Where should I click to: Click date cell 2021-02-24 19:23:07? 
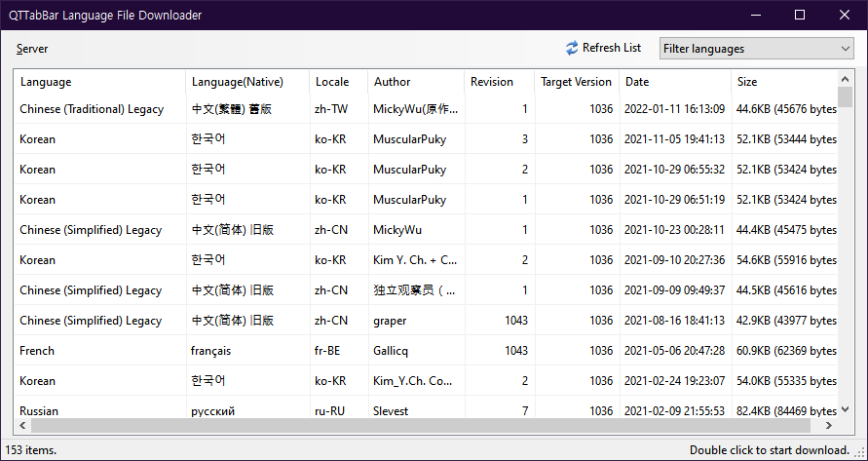click(674, 381)
